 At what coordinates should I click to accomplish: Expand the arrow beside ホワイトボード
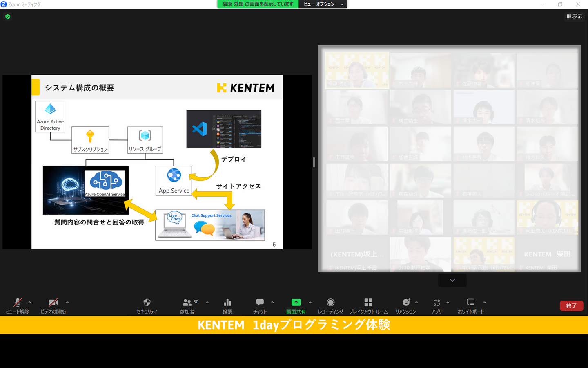(485, 303)
